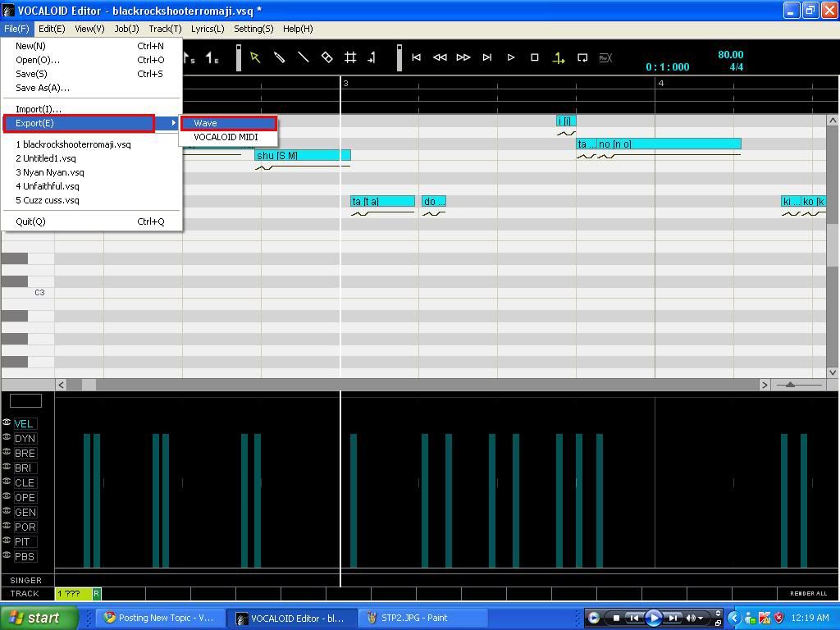Open the media player volume dropdown
This screenshot has height=630, width=840.
tap(701, 619)
